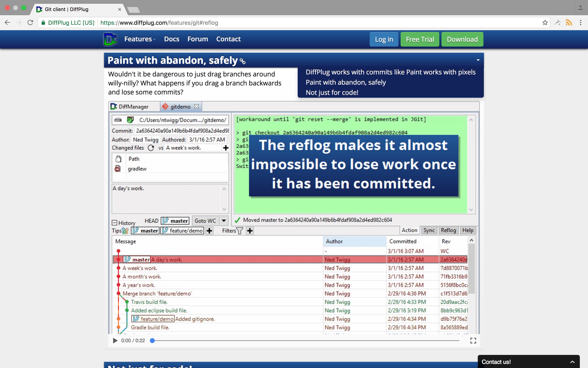Viewport: 588px width, 368px height.
Task: Click the refresh icon next to Changed files
Action: click(151, 148)
